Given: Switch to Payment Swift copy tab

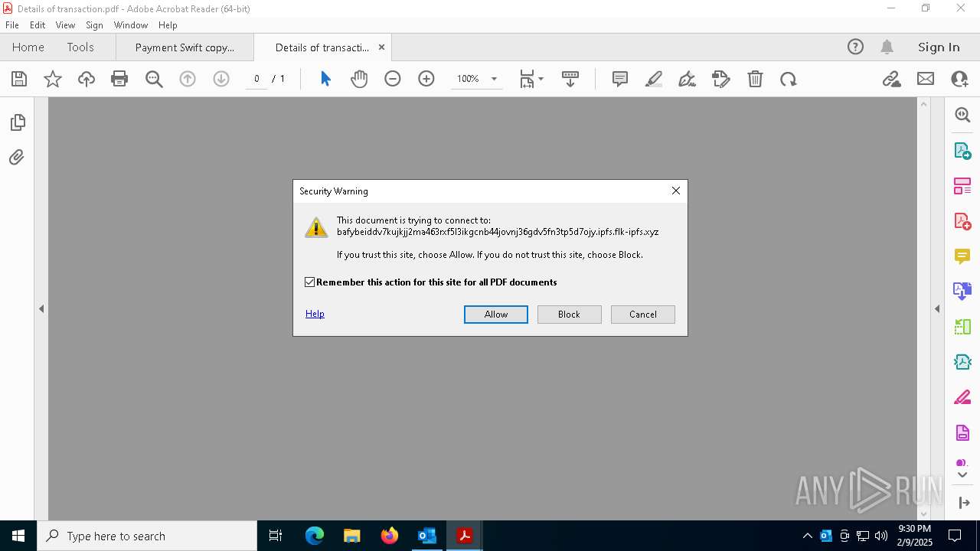Looking at the screenshot, I should (185, 47).
